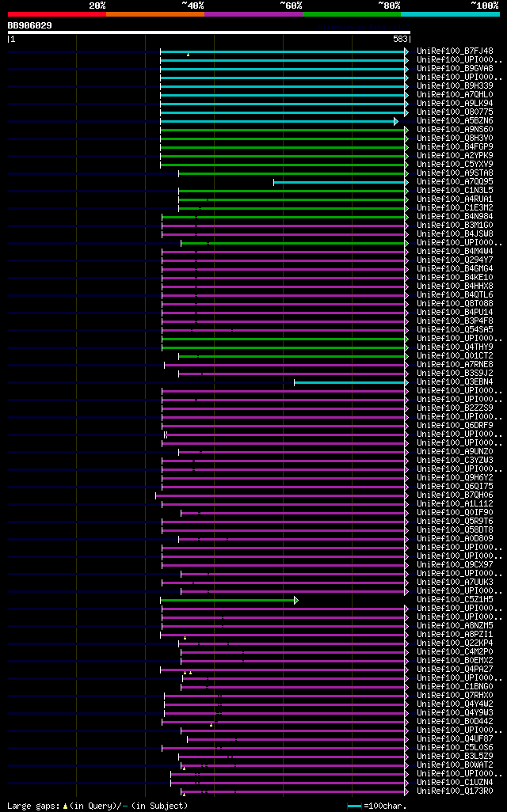
Task: Select the UniRef100_O80775 label
Action: (456, 112)
